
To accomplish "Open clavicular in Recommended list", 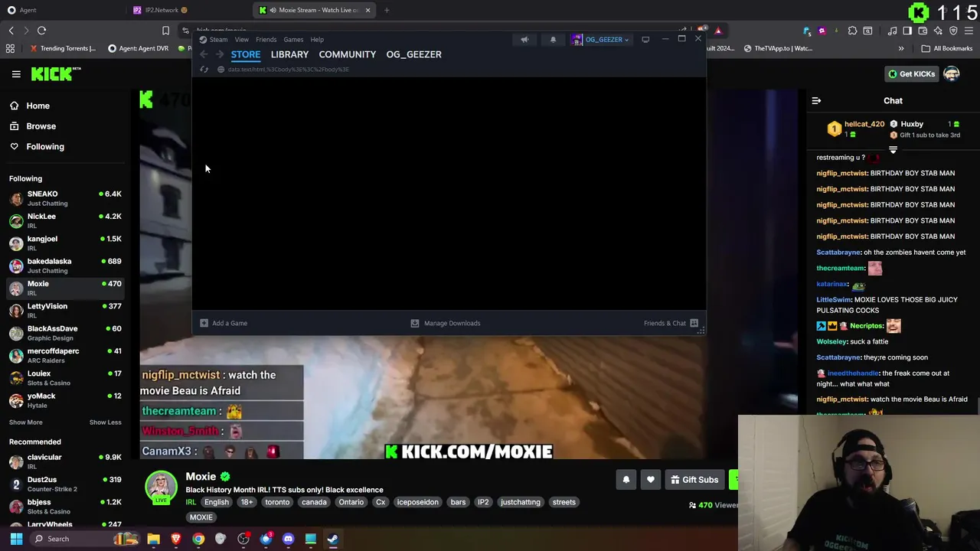I will pyautogui.click(x=65, y=461).
